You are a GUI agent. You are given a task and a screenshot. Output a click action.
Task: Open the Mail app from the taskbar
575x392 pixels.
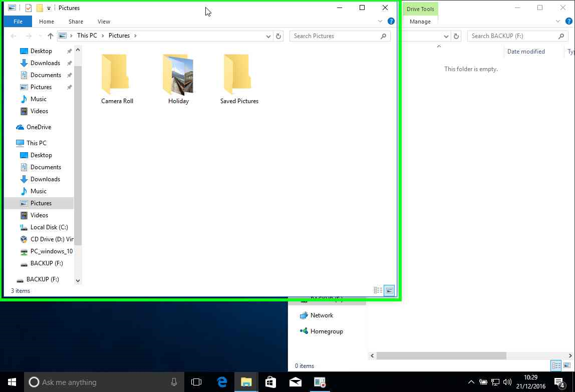pos(295,382)
